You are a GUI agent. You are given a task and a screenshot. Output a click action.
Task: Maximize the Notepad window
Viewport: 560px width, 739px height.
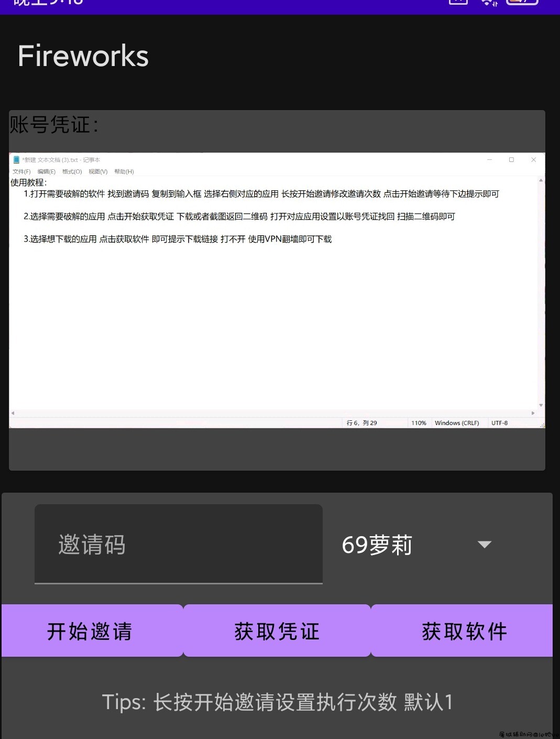[511, 160]
